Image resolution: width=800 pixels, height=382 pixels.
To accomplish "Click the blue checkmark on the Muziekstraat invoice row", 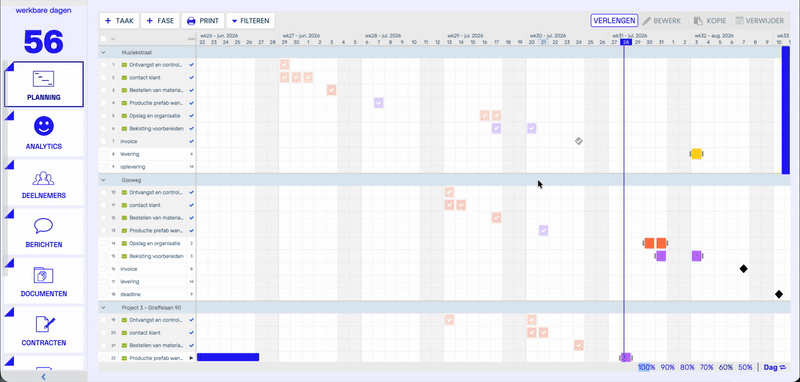I will coord(191,141).
